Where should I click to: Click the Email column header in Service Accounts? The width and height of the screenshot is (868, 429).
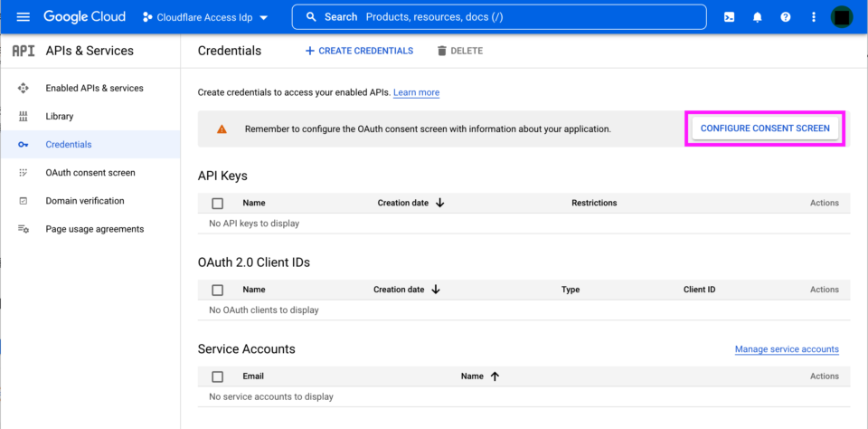click(x=253, y=377)
